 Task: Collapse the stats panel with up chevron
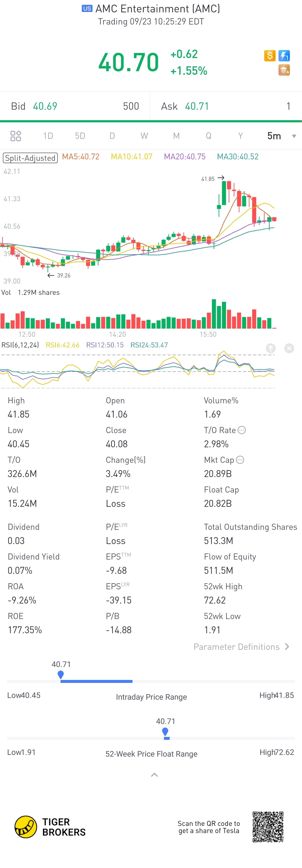[x=154, y=775]
